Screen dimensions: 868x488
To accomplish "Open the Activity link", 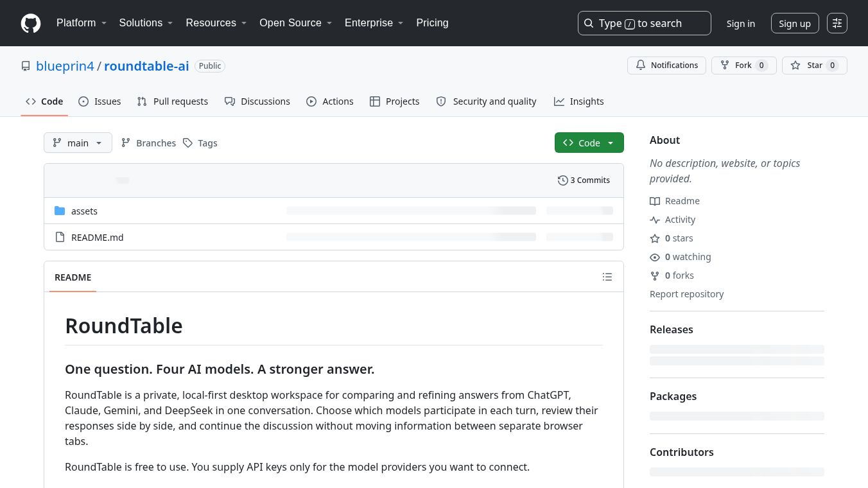I will tap(673, 220).
